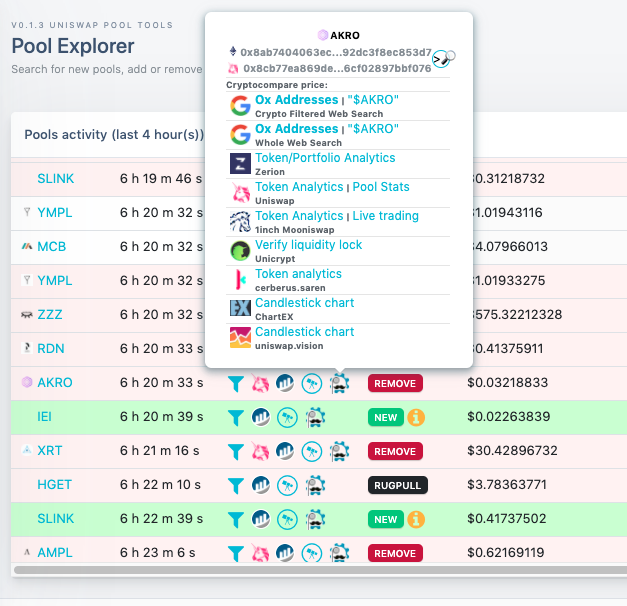Click the filter icon in HGET row

(x=236, y=486)
